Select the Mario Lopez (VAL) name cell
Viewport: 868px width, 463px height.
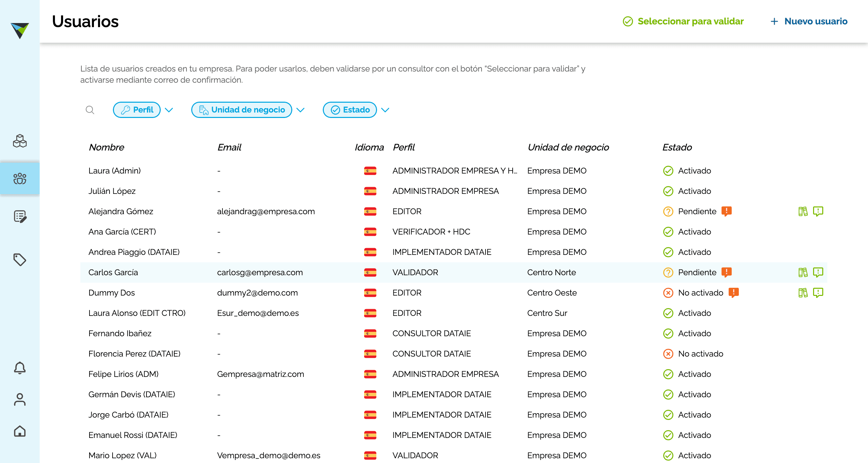coord(122,456)
